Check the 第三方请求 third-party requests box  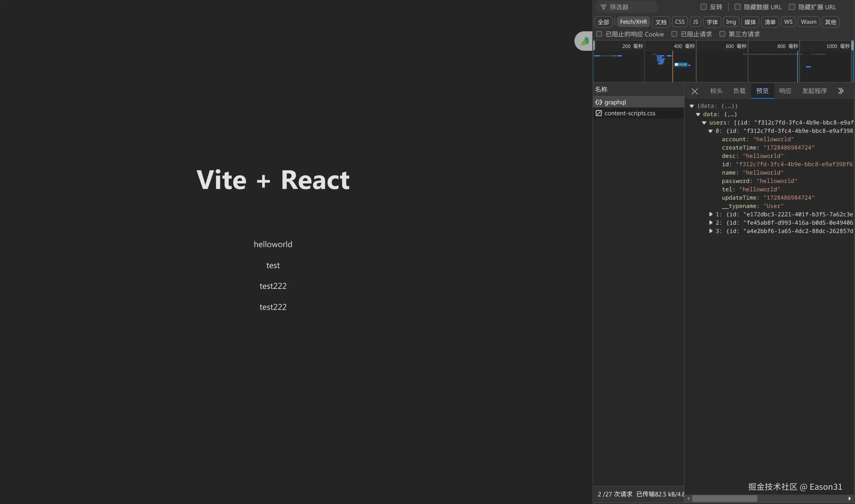click(722, 34)
